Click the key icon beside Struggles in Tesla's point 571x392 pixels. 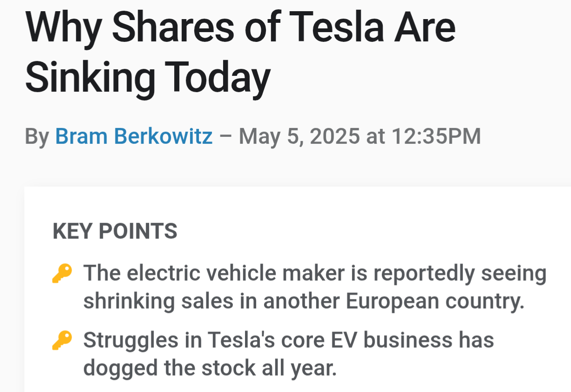click(x=62, y=340)
